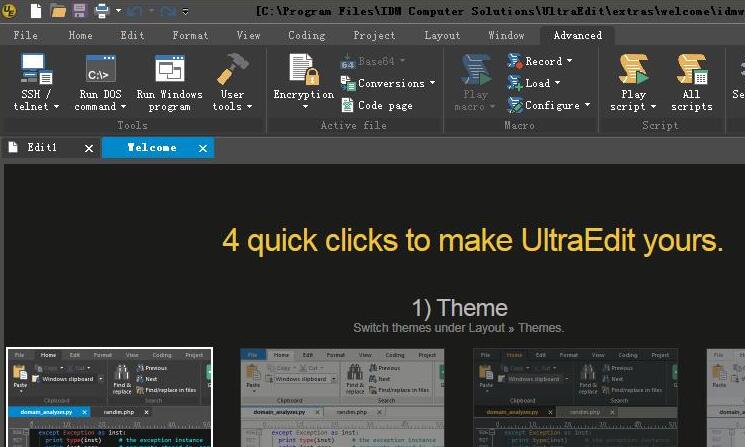Viewport: 745px width, 447px height.
Task: Click the Base64 icon
Action: click(x=347, y=62)
